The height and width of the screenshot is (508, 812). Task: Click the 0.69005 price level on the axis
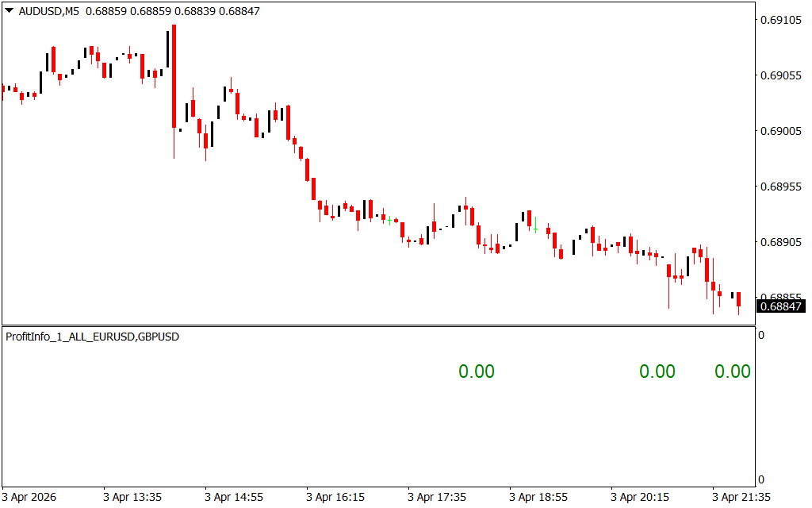coord(780,131)
